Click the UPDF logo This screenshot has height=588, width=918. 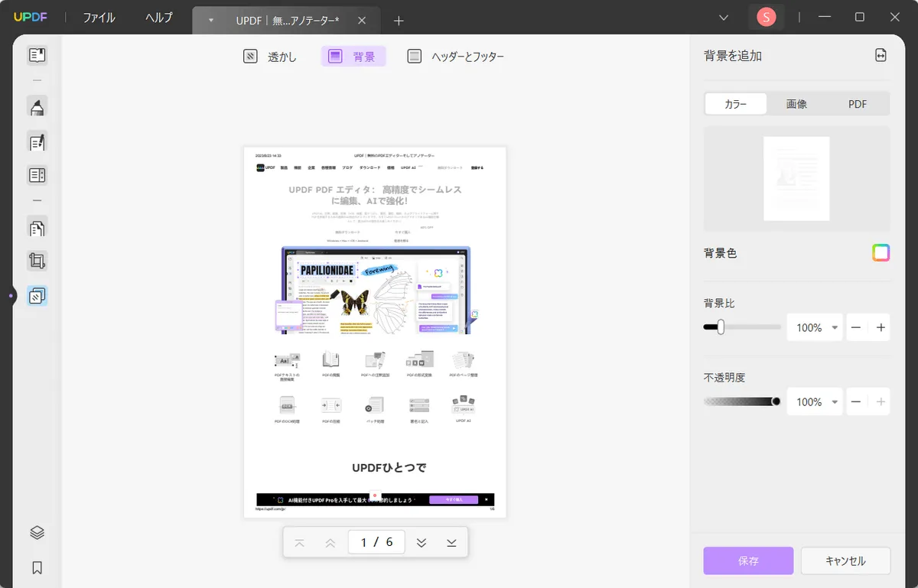click(31, 17)
